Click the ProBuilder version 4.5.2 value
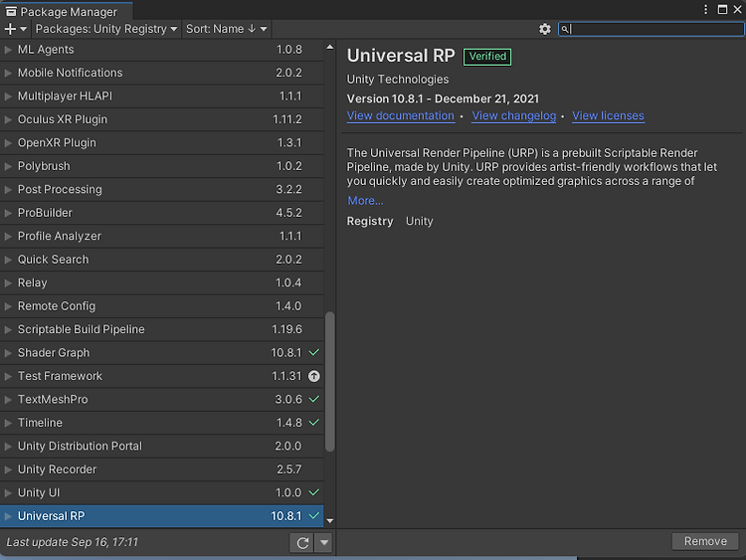Viewport: 746px width, 560px height. (x=288, y=213)
